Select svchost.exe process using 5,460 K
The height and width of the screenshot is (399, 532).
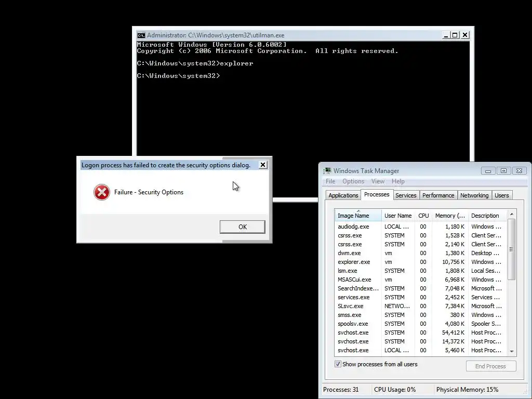tap(421, 350)
